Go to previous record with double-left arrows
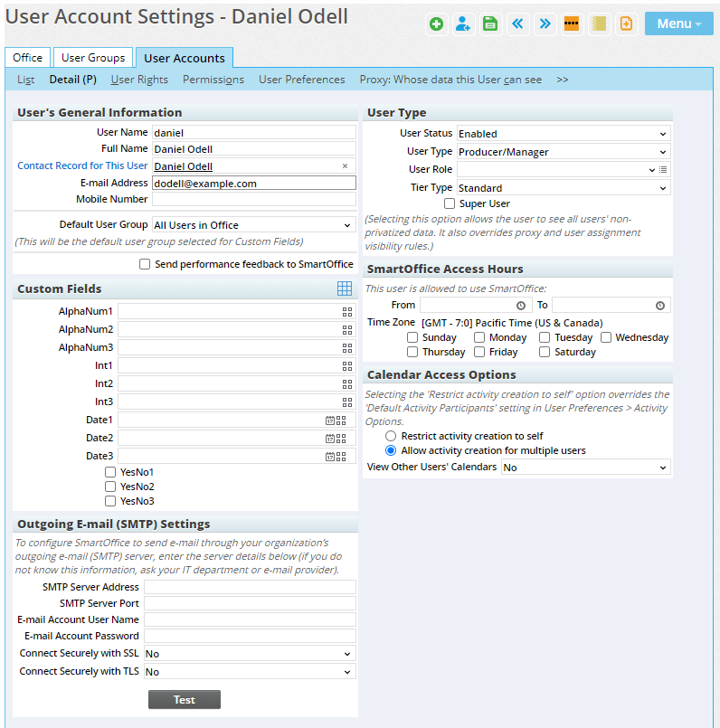This screenshot has height=728, width=720. coord(517,24)
